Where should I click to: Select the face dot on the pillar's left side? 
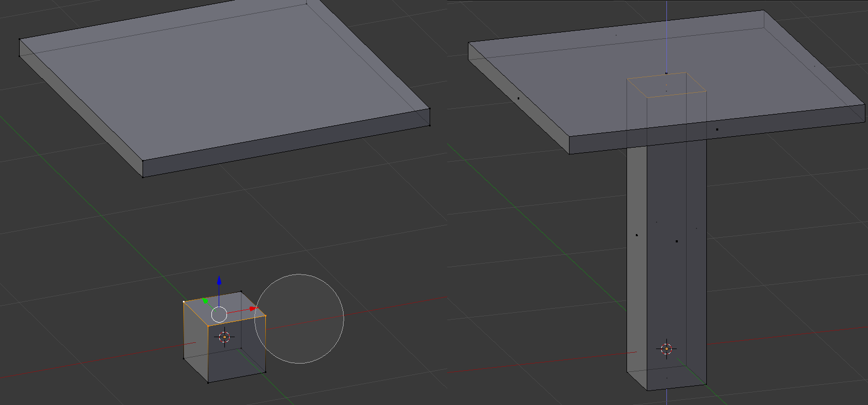click(x=637, y=235)
